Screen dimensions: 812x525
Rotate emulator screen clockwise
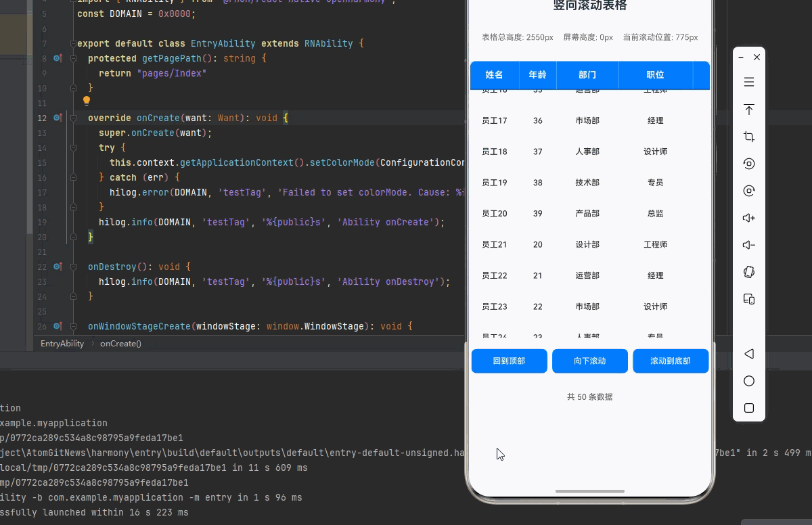point(749,191)
